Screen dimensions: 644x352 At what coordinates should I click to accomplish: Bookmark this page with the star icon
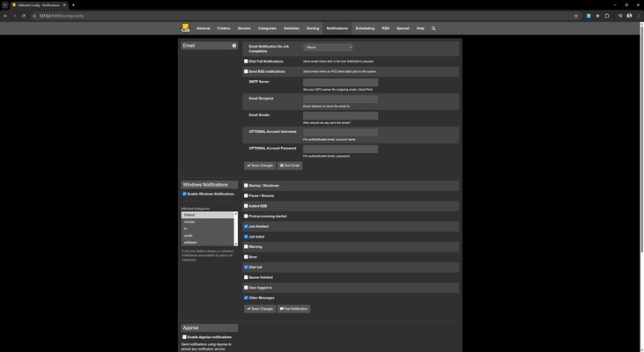pyautogui.click(x=576, y=16)
